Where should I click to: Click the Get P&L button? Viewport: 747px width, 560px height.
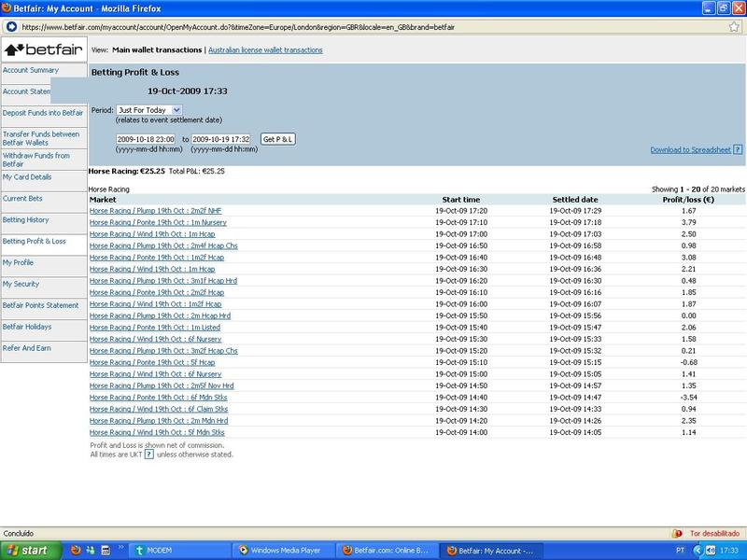coord(277,139)
